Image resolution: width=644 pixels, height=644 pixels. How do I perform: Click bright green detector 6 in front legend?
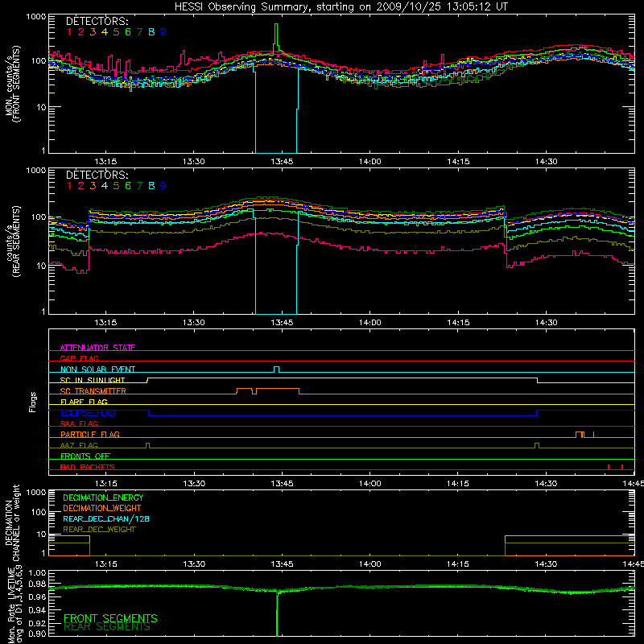(x=128, y=32)
